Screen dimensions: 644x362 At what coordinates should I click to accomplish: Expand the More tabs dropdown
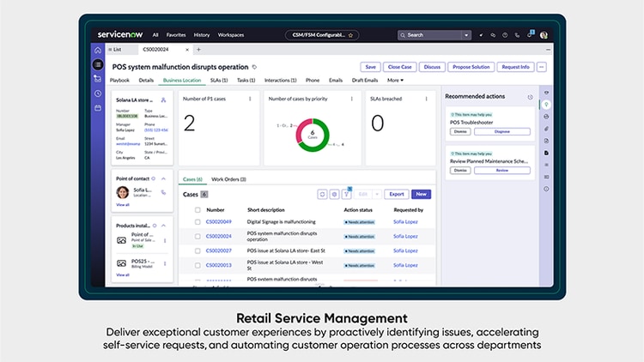[395, 81]
